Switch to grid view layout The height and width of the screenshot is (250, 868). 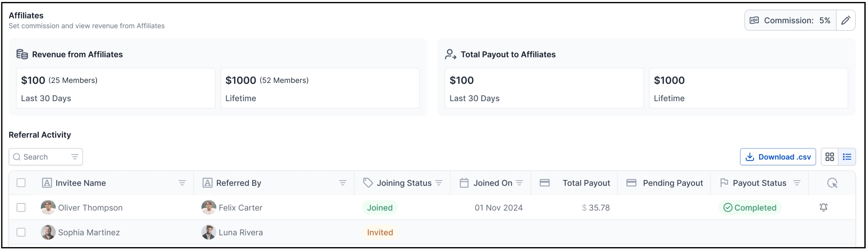[x=829, y=157]
